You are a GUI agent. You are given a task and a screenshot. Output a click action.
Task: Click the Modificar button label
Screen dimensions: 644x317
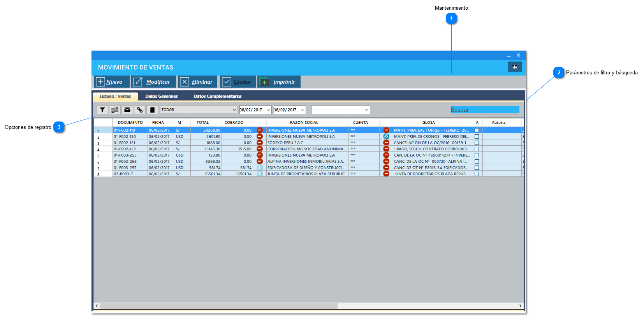[158, 82]
